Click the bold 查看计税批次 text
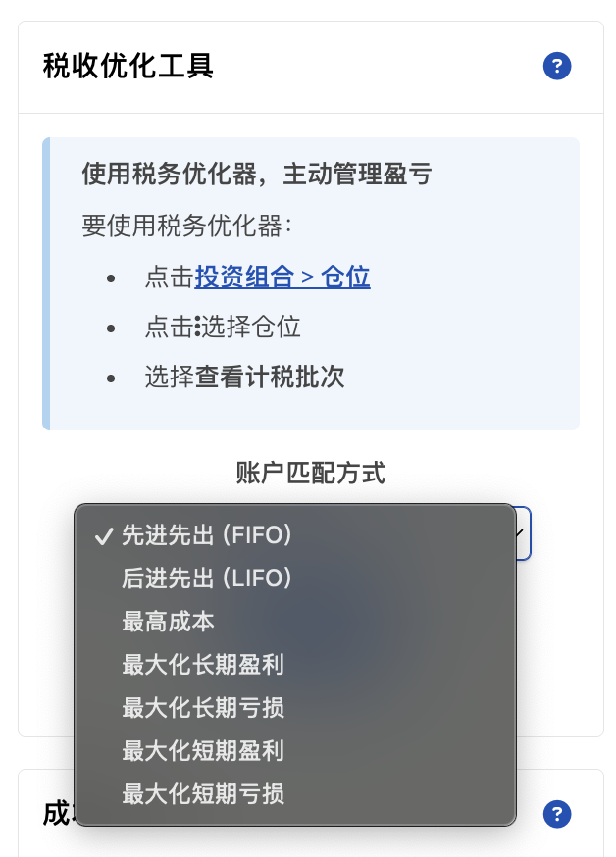Screen dimensions: 616x857 270,378
